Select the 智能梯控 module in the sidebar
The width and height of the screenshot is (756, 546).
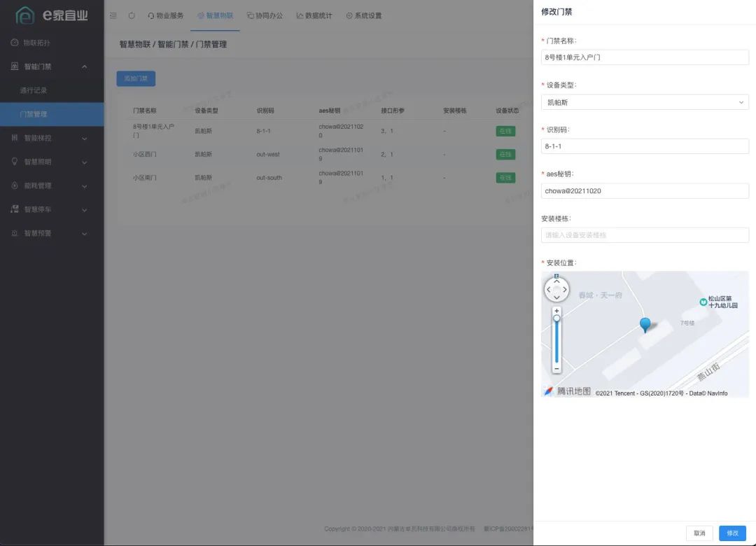pyautogui.click(x=42, y=137)
